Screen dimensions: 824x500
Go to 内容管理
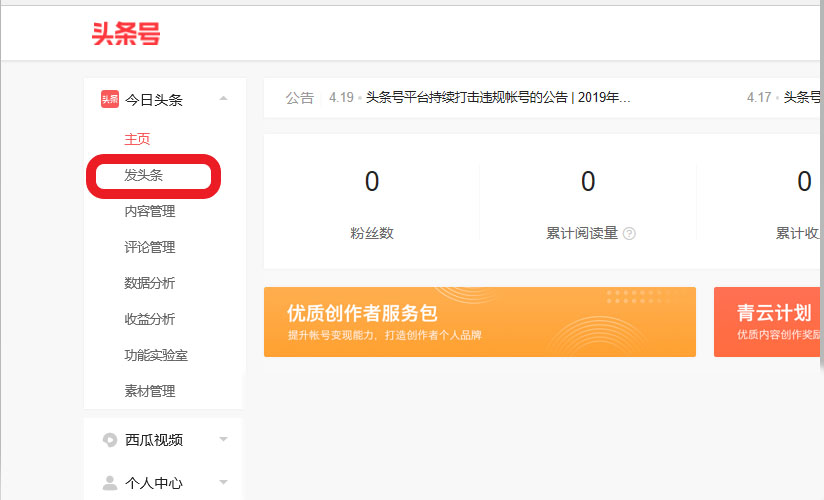[150, 211]
